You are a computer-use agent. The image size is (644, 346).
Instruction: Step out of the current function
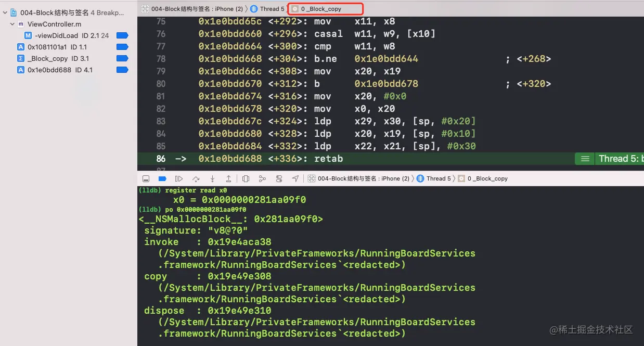click(x=228, y=178)
